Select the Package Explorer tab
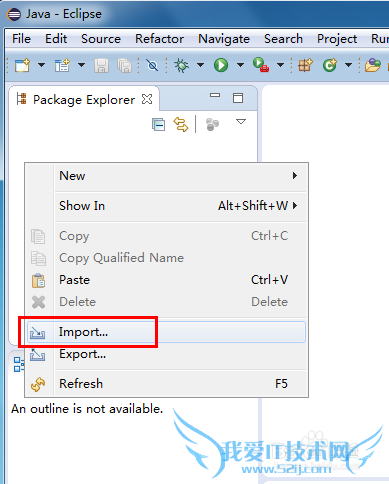Image resolution: width=389 pixels, height=484 pixels. (84, 99)
